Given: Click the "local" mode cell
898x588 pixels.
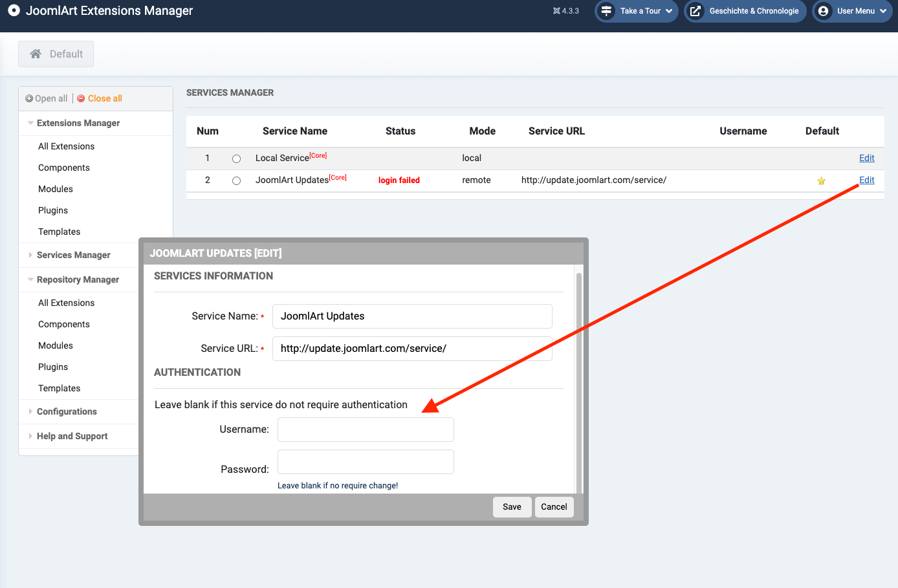Looking at the screenshot, I should tap(472, 158).
